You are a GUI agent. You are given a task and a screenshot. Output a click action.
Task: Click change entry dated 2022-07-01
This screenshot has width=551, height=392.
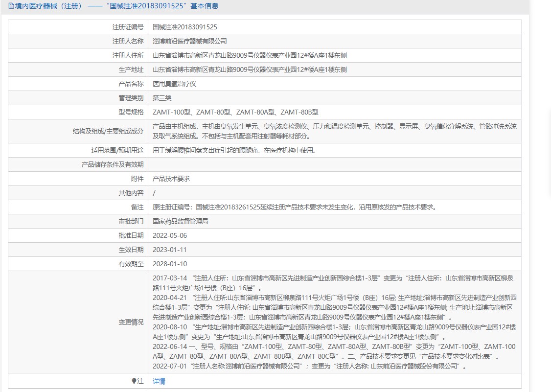click(x=310, y=367)
